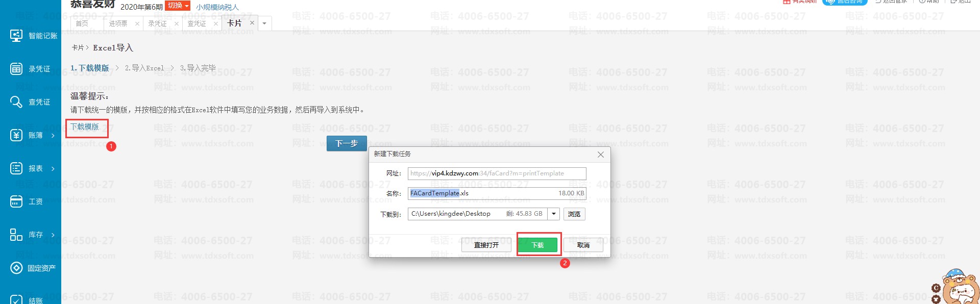Select the 报表 sidebar icon

point(16,168)
